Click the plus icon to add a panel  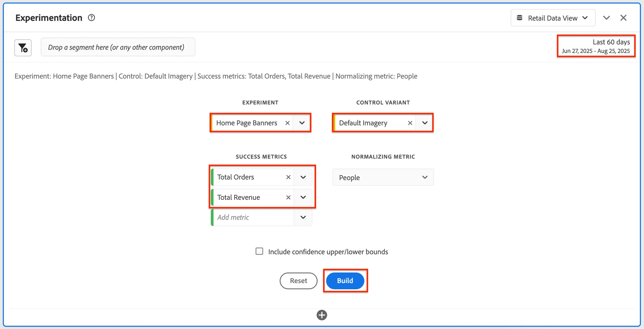(x=322, y=315)
